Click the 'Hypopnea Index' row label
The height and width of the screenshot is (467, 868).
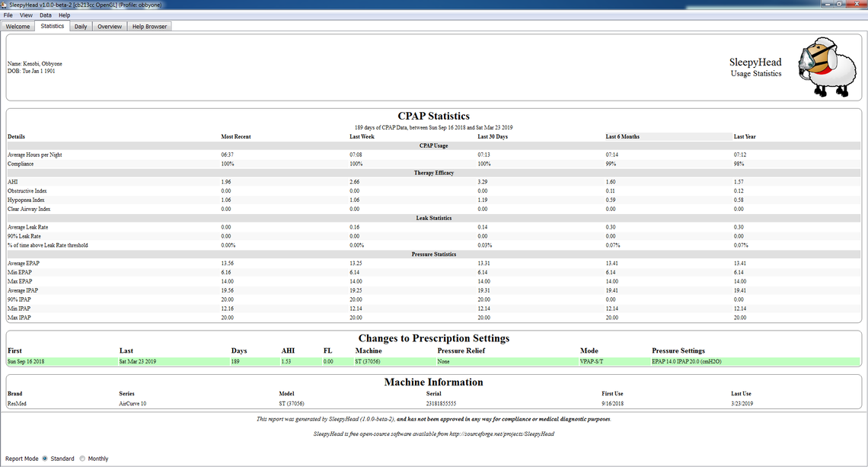(x=26, y=200)
